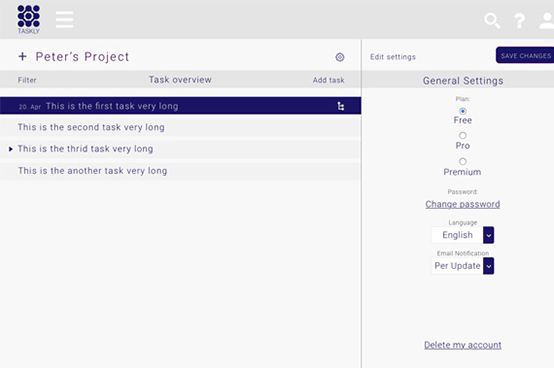
Task: Open search with the magnifier icon
Action: pyautogui.click(x=492, y=21)
